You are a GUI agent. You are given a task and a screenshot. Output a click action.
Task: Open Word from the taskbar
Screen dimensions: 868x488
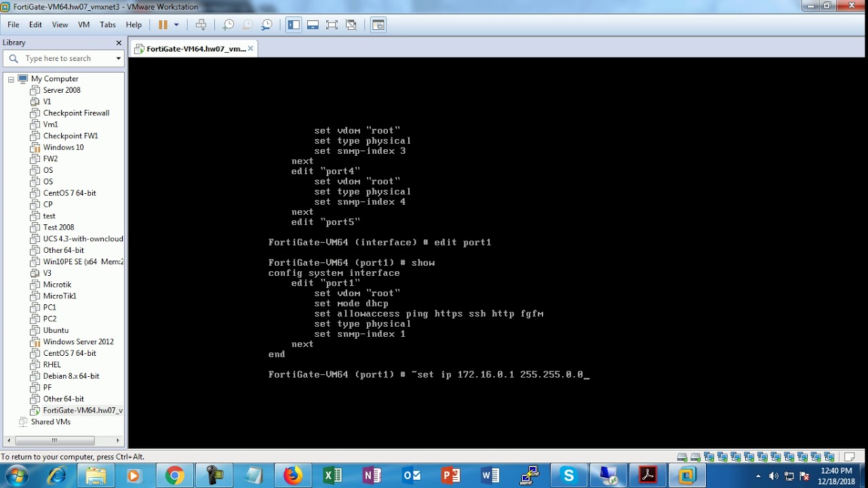pos(490,476)
